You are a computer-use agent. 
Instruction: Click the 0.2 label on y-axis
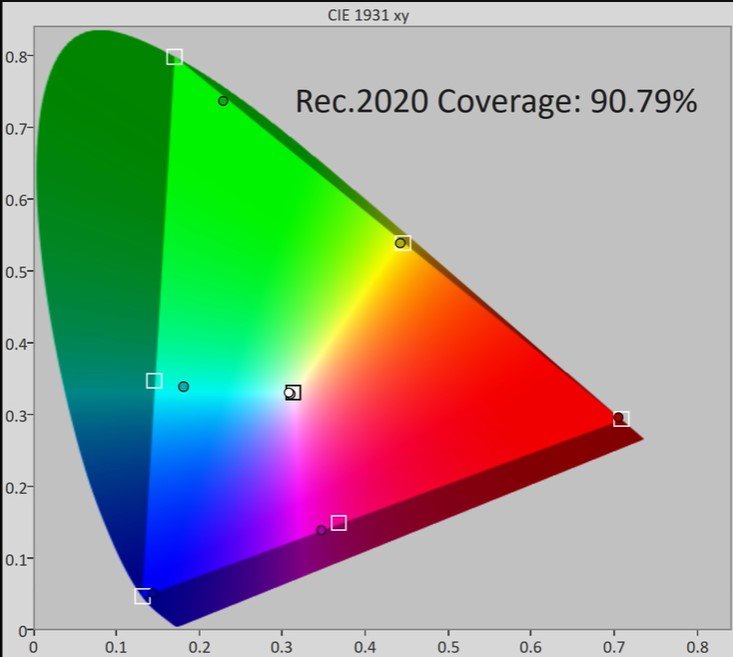pyautogui.click(x=14, y=486)
